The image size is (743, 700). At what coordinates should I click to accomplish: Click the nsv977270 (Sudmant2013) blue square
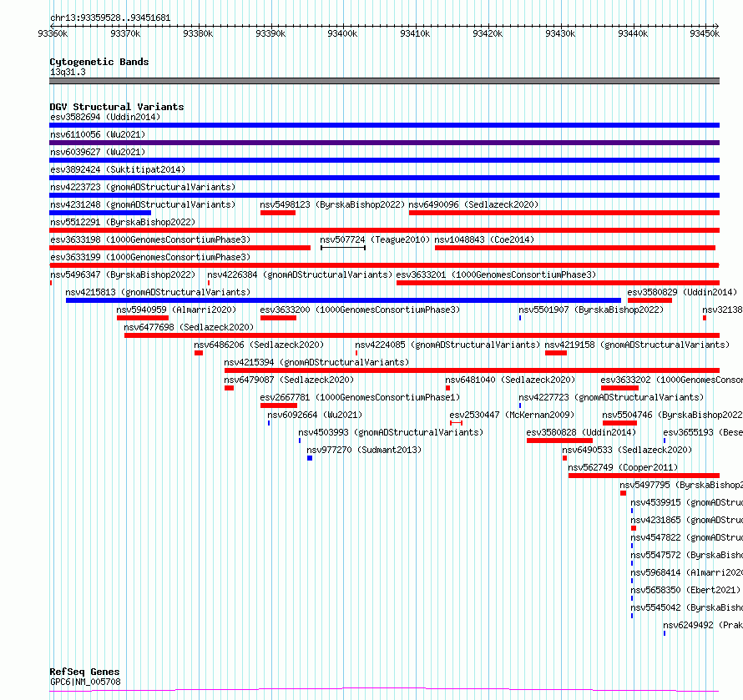(x=310, y=458)
